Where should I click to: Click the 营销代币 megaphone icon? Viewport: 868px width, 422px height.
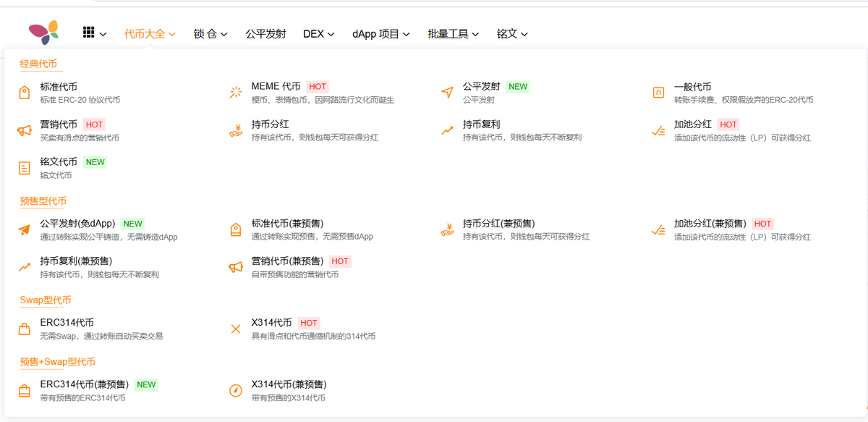pyautogui.click(x=25, y=130)
